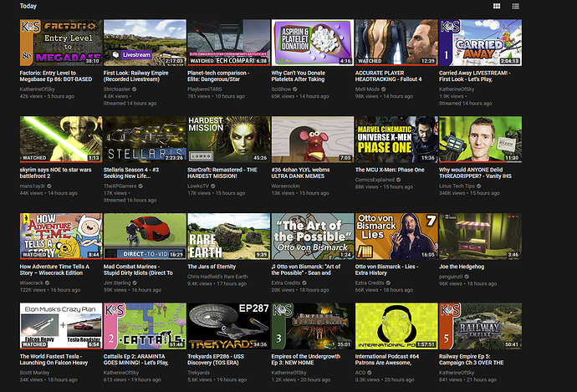This screenshot has height=392, width=577.
Task: Open 4chan YLYL webms thumbnail
Action: (x=313, y=140)
